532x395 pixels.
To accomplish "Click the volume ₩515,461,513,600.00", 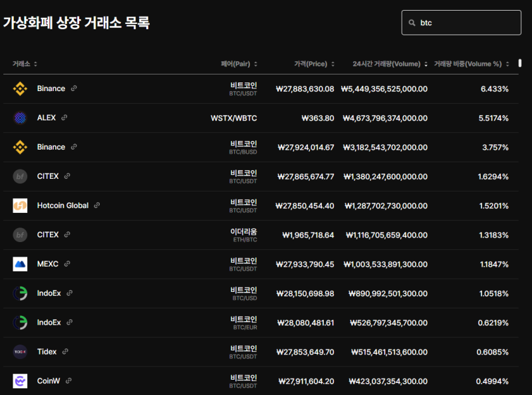I will tap(390, 352).
